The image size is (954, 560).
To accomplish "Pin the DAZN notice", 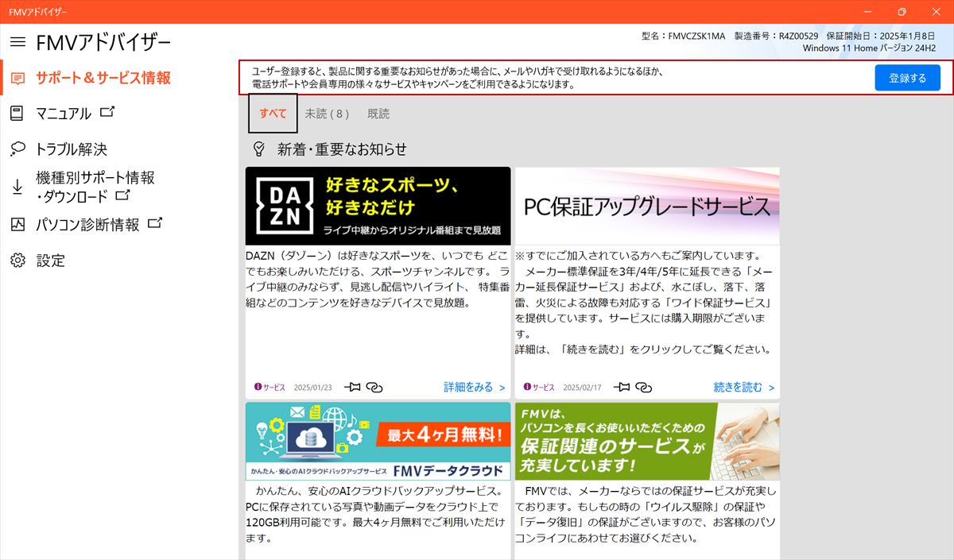I will (x=352, y=387).
